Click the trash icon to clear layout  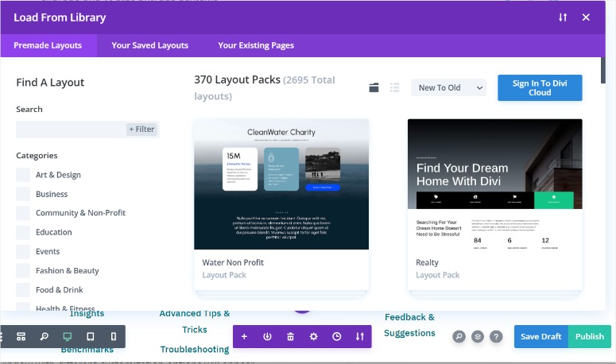[290, 336]
